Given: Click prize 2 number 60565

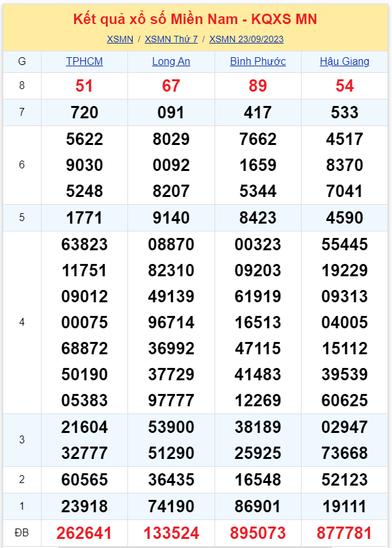Looking at the screenshot, I should [x=85, y=480].
